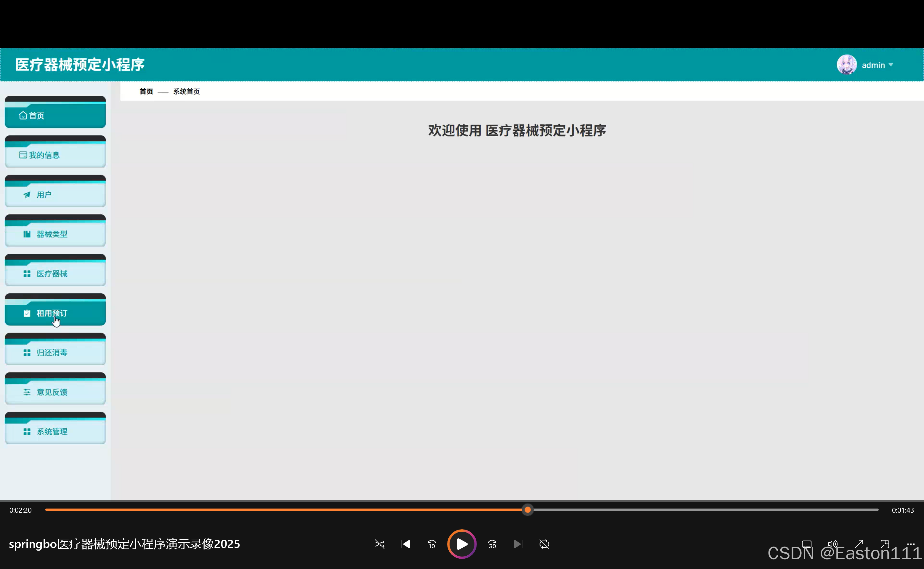Toggle shuffle playback mode
Screen dimensions: 924x569
[x=379, y=544]
